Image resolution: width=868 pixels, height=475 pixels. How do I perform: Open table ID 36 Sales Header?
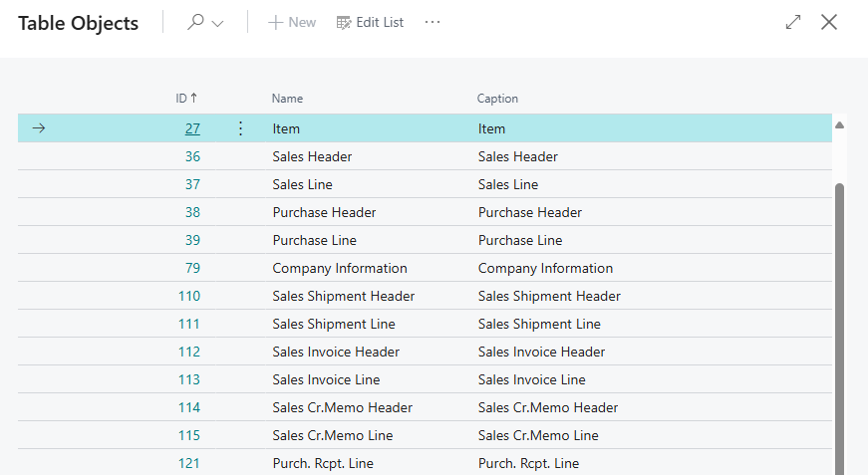click(192, 156)
